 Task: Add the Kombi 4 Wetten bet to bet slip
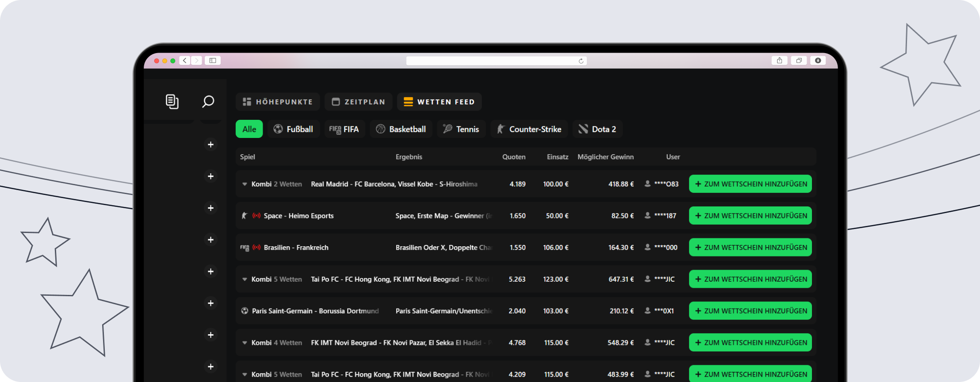750,343
